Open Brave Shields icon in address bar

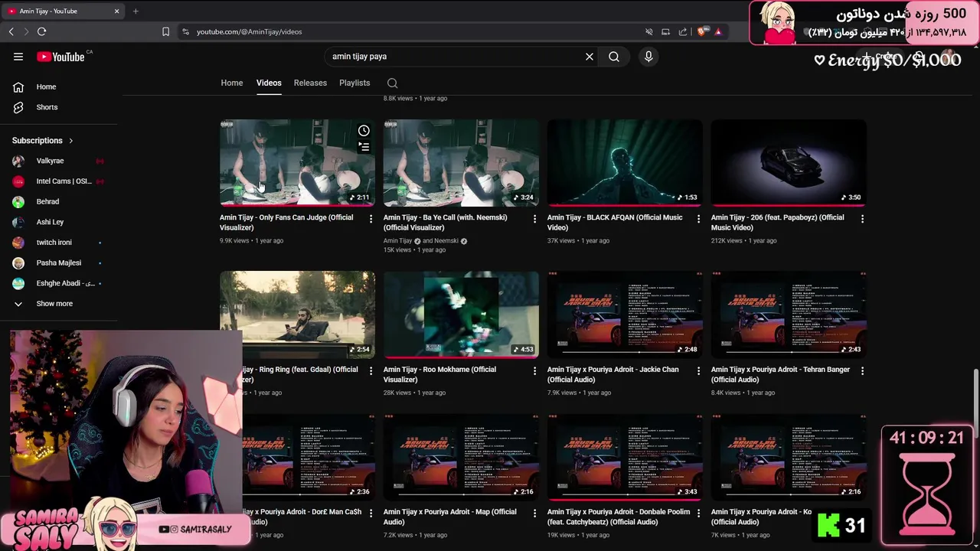tap(701, 31)
